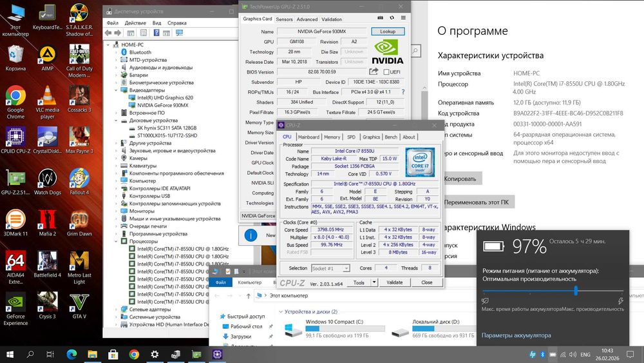Open the GeForce Experience desktop icon
Screen dimensions: 644x363
[x=15, y=309]
